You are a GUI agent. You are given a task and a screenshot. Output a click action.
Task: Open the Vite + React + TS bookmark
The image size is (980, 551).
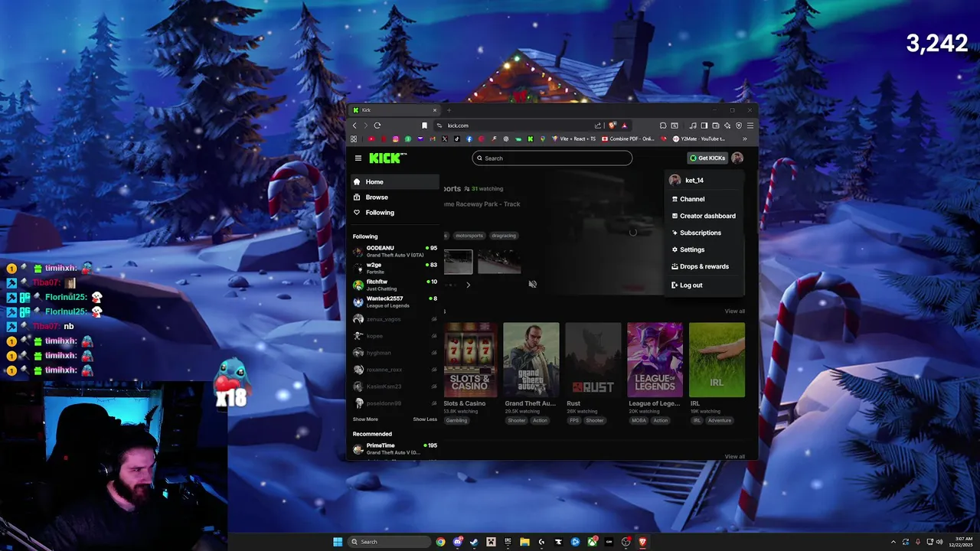[x=574, y=139]
